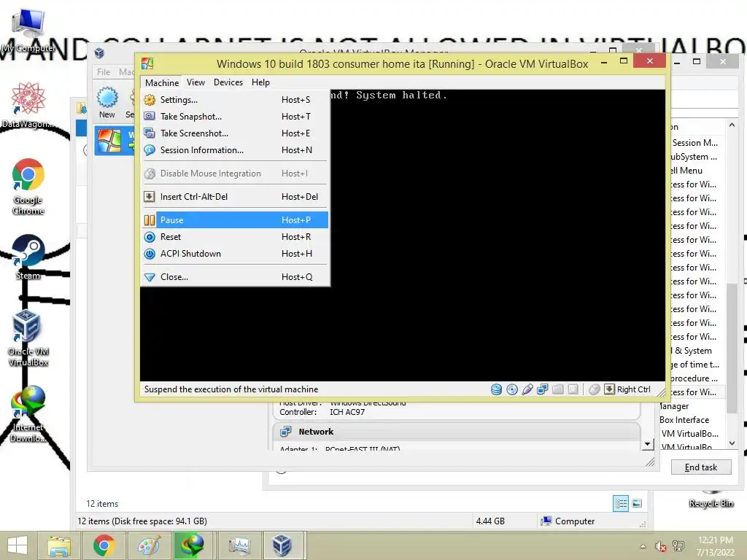Click 'Box Interface' row in Task Manager
The height and width of the screenshot is (560, 747).
click(684, 420)
